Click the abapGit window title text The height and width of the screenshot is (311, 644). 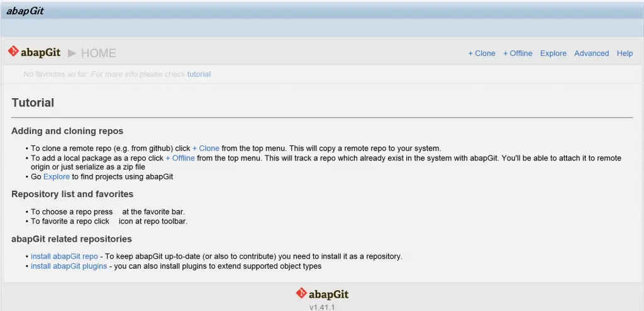25,11
